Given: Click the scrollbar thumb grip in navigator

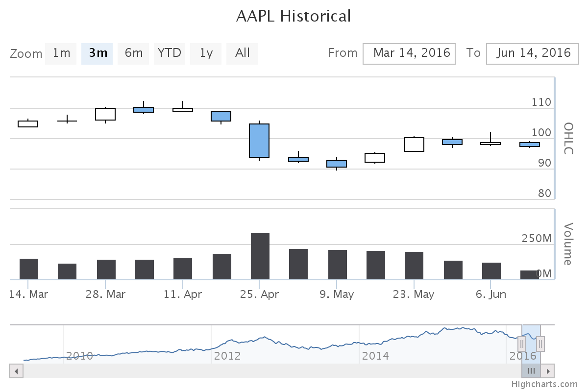Looking at the screenshot, I should [531, 371].
